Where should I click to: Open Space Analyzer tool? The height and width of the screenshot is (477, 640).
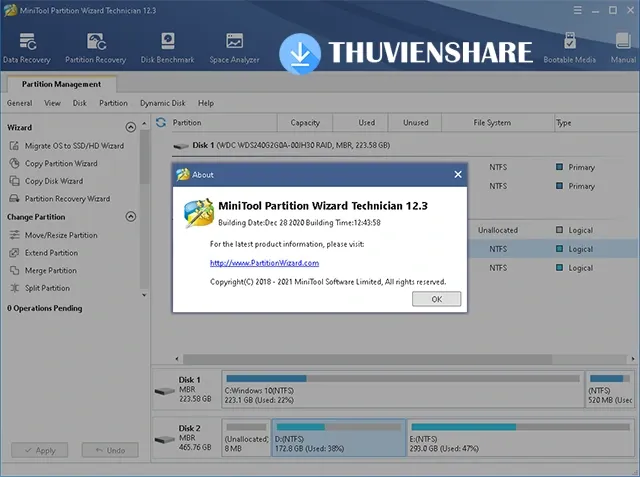click(234, 48)
